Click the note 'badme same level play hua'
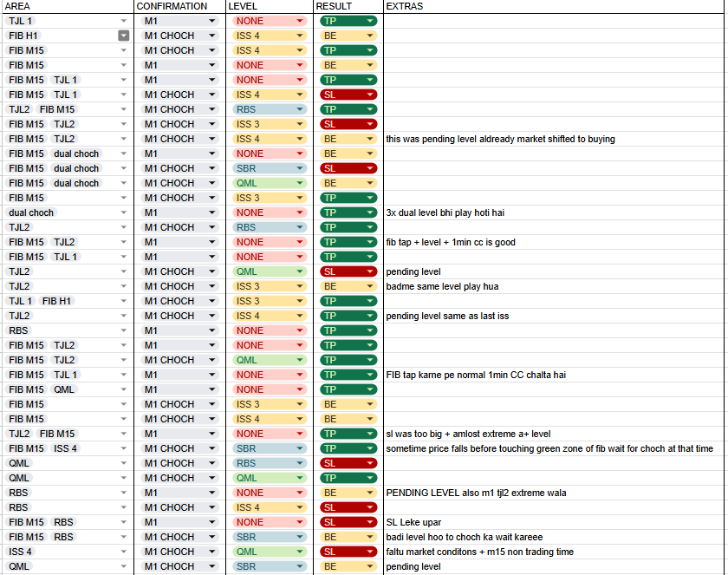 (x=442, y=286)
